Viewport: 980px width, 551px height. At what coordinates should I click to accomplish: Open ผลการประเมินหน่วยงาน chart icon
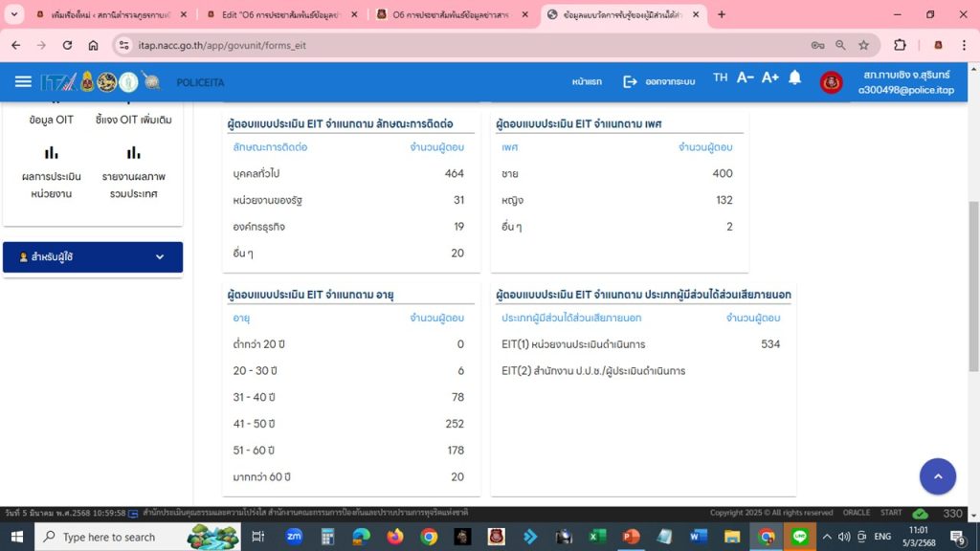[52, 154]
